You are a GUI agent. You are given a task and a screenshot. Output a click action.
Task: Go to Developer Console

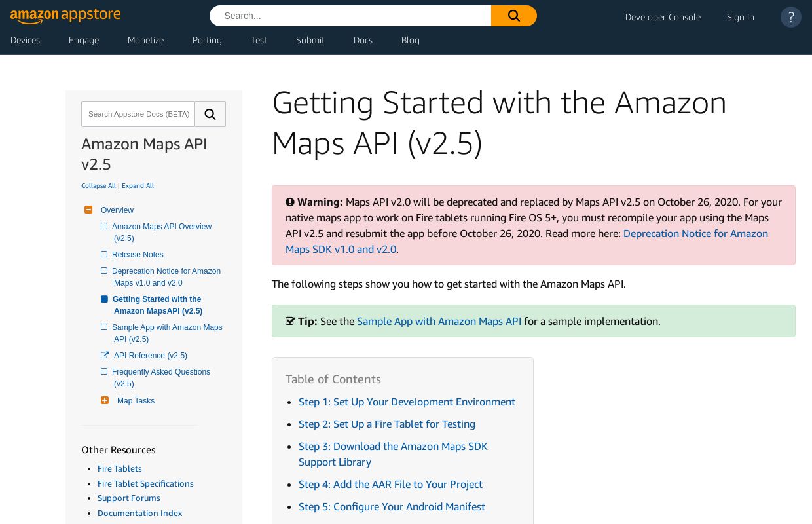tap(663, 17)
